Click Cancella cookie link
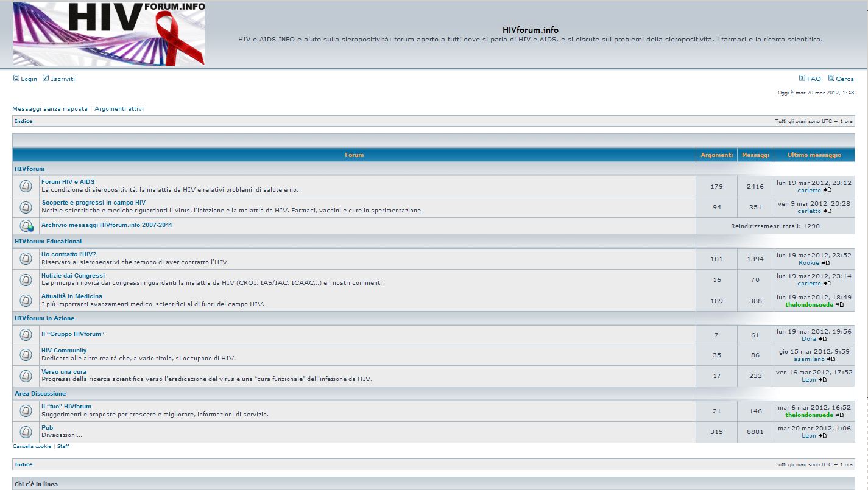The height and width of the screenshot is (490, 868). [32, 446]
